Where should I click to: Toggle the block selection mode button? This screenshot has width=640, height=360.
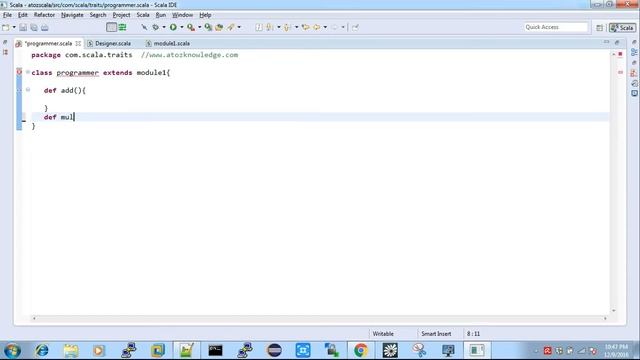click(x=111, y=27)
